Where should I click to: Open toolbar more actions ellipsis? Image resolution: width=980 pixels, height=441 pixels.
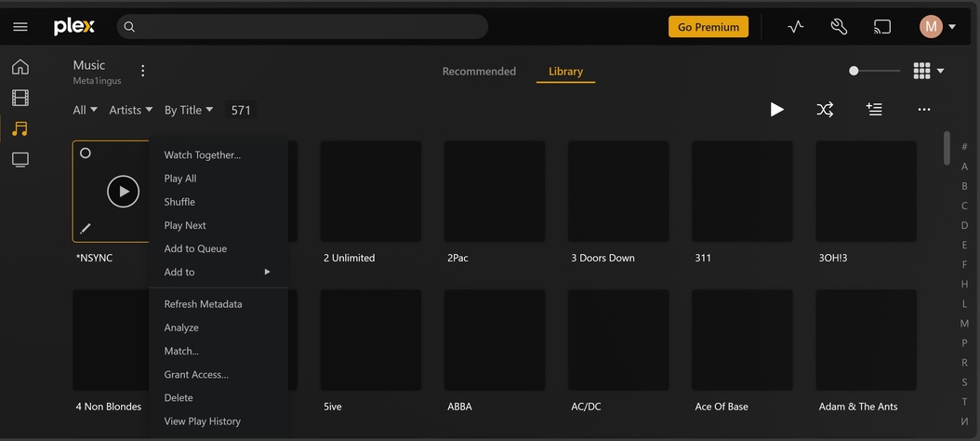click(924, 110)
